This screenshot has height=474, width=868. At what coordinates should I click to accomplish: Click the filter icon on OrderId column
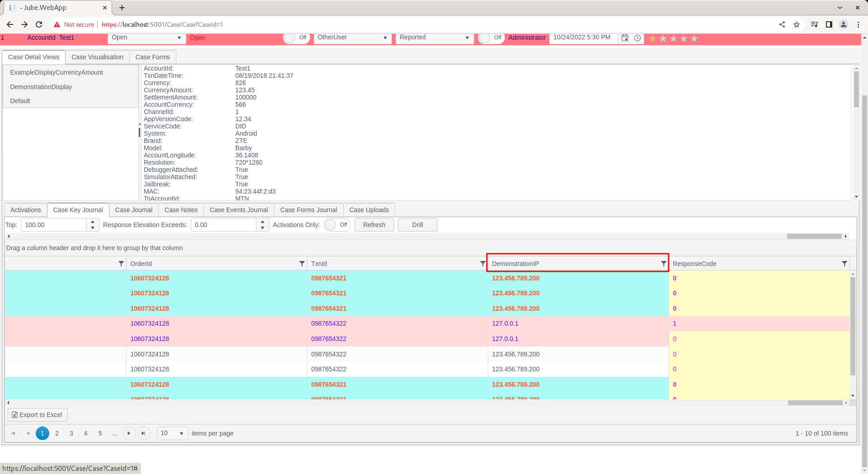302,264
